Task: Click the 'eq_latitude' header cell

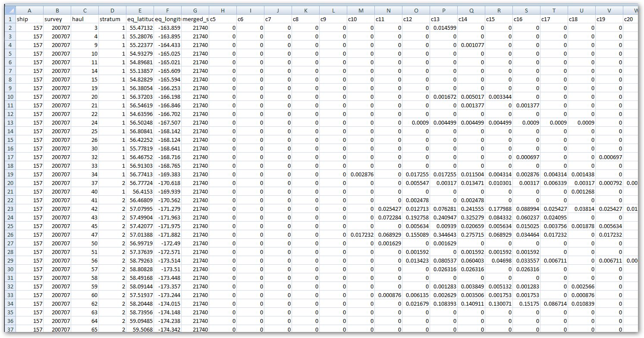Action: (140, 19)
